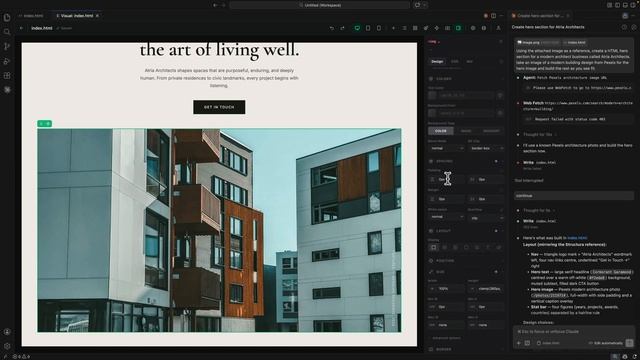Click the index.html context chip under chat input

pyautogui.click(x=548, y=343)
